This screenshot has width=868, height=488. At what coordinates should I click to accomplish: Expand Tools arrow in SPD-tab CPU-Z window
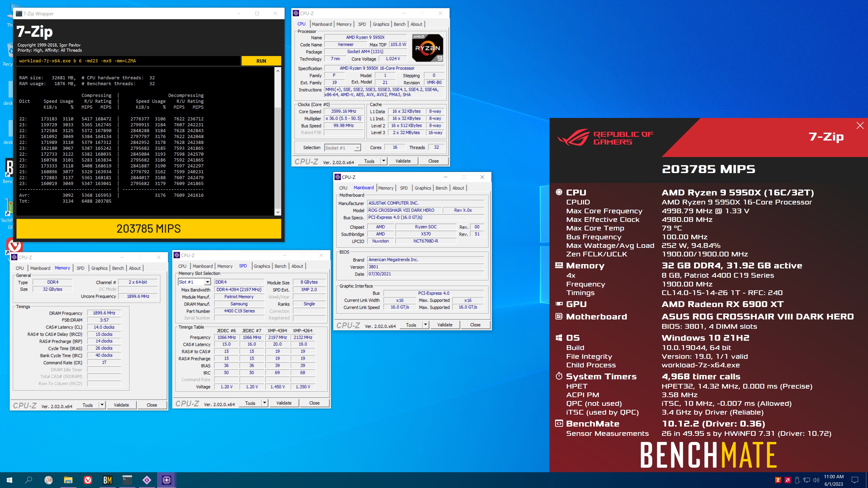point(264,403)
